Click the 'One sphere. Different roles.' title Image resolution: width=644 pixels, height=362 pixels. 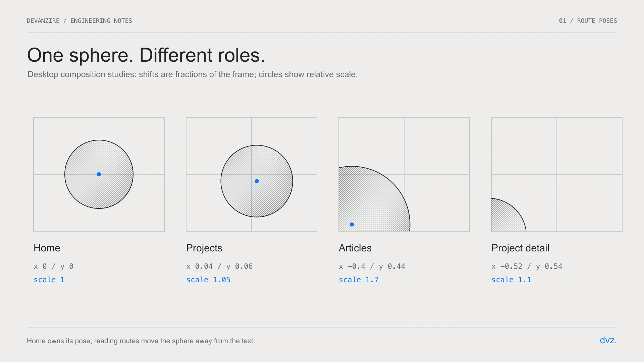click(x=146, y=55)
